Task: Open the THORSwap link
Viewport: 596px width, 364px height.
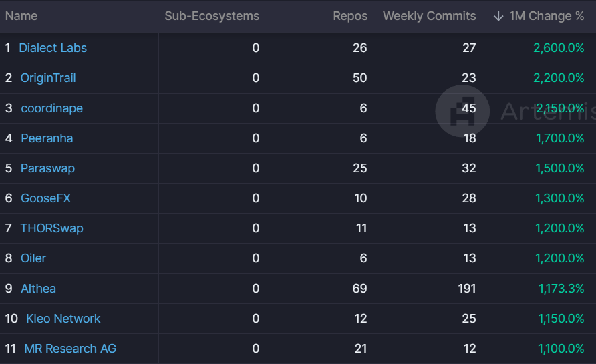Action: pos(51,228)
